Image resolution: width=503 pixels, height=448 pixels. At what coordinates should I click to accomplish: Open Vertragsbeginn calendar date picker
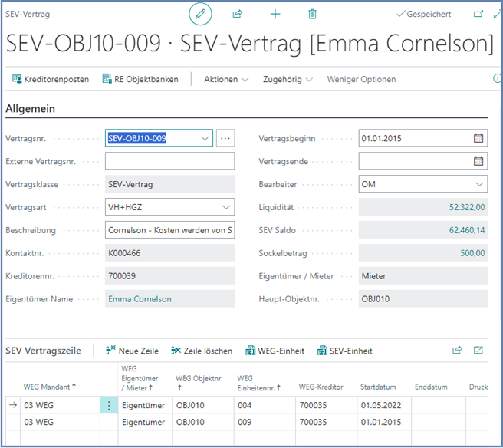click(478, 139)
